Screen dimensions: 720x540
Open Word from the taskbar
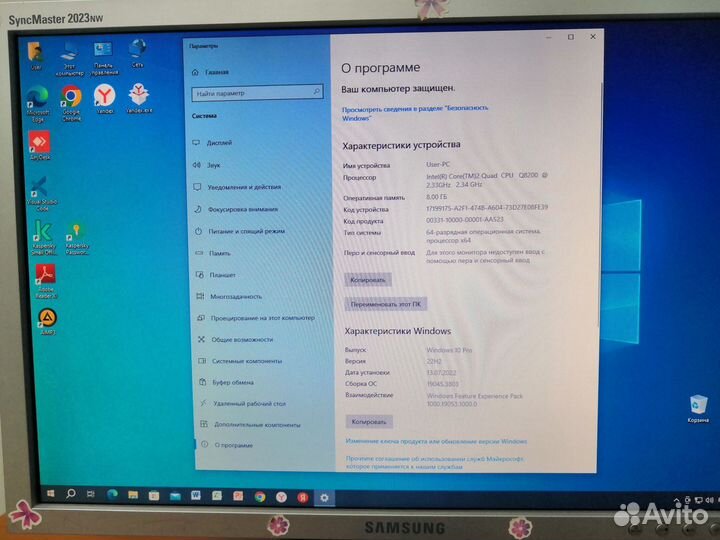[x=196, y=496]
